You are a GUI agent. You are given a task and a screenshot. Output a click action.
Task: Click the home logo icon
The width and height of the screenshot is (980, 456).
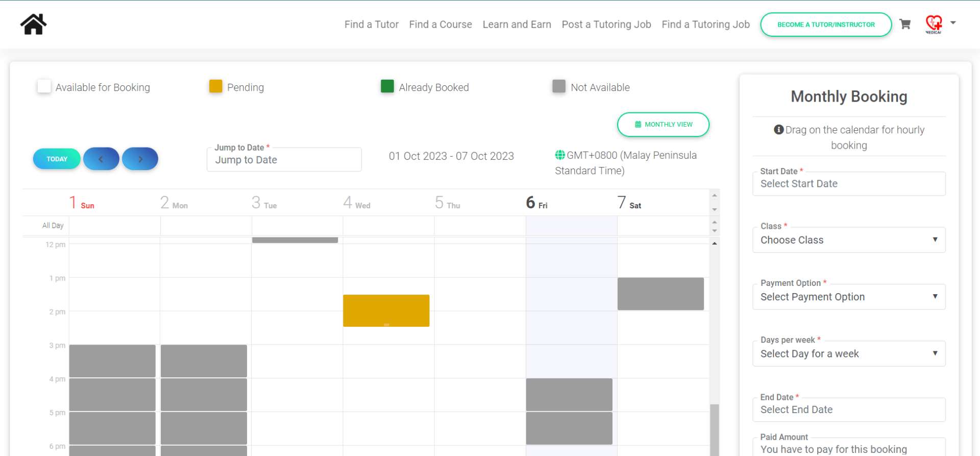point(33,24)
